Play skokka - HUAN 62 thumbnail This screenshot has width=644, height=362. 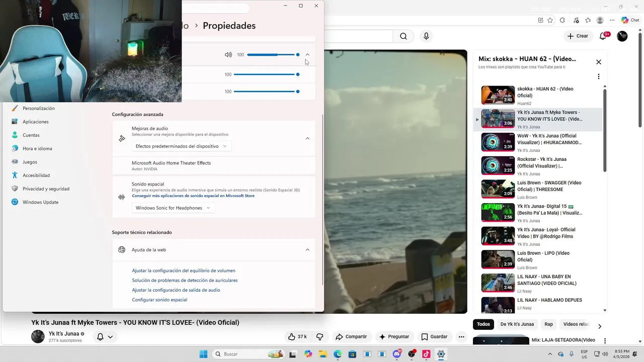click(x=498, y=95)
